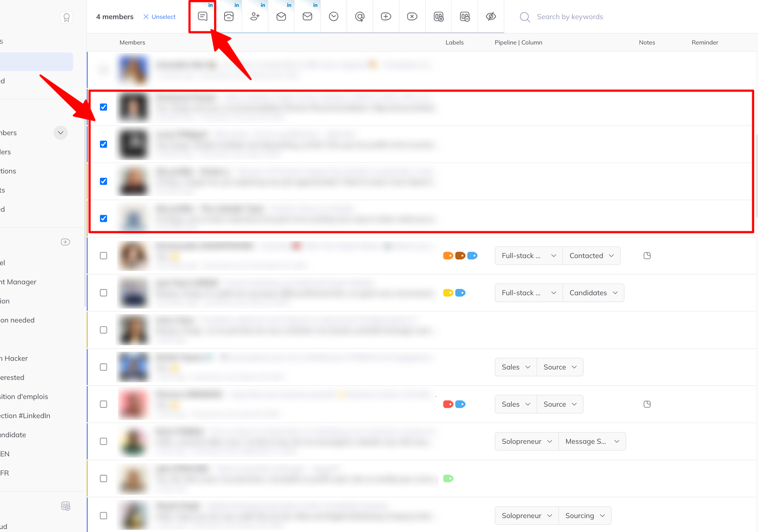Click the pipeline icon at sidebar bottom

point(66,506)
